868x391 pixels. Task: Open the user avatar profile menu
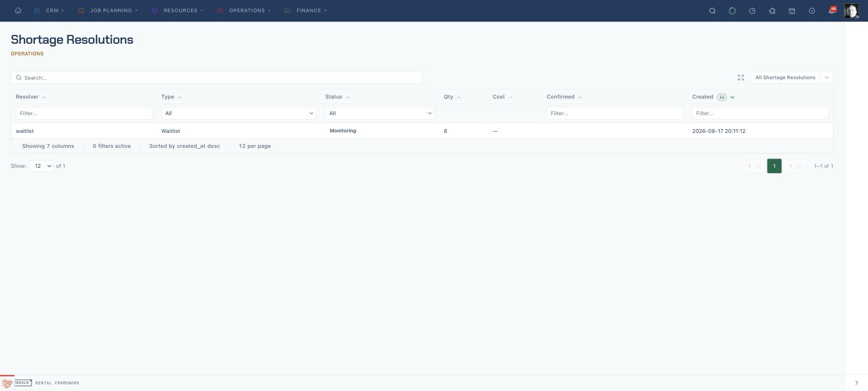pos(851,11)
